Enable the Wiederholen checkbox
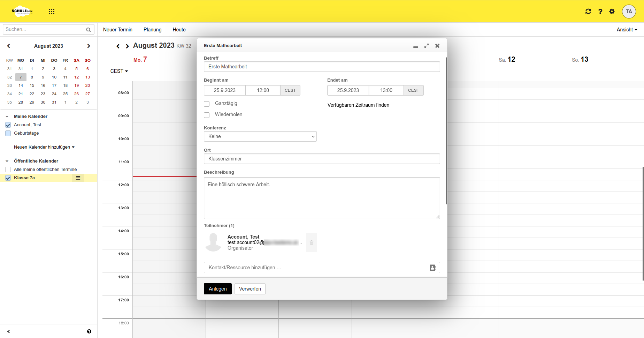 coord(207,115)
